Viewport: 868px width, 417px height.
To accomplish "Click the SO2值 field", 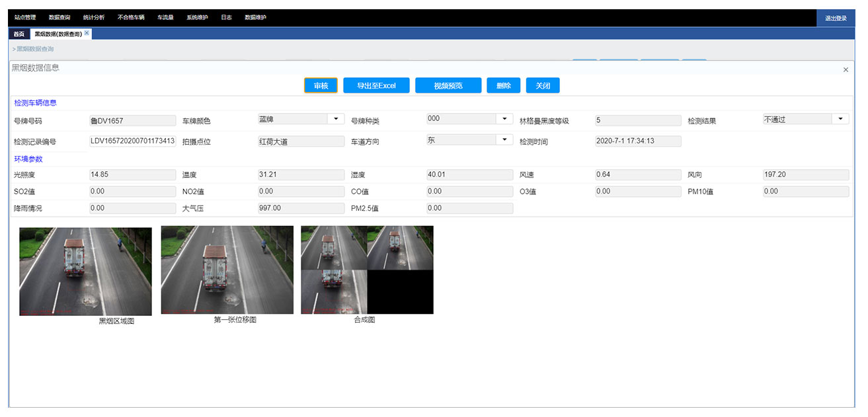I will [x=133, y=192].
